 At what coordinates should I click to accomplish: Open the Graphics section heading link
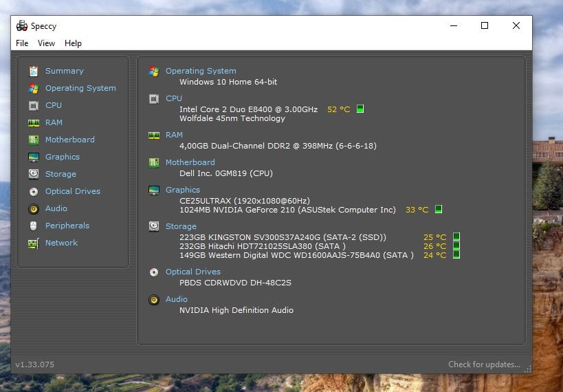click(x=183, y=190)
